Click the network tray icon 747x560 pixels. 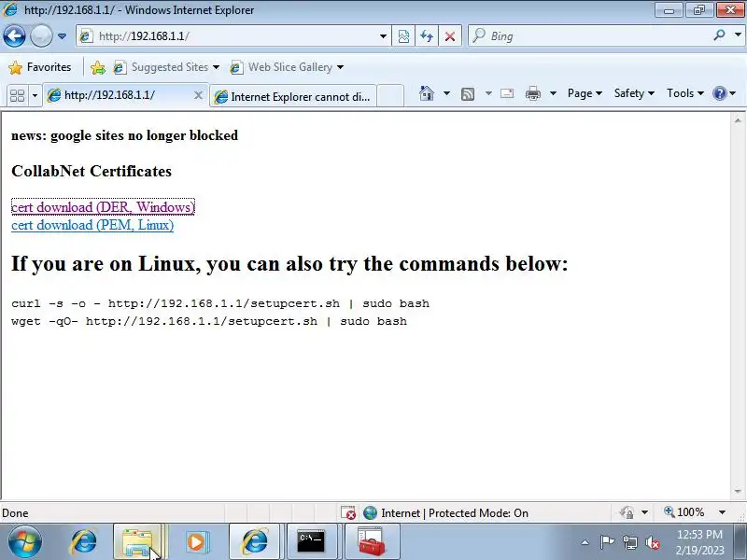click(629, 542)
